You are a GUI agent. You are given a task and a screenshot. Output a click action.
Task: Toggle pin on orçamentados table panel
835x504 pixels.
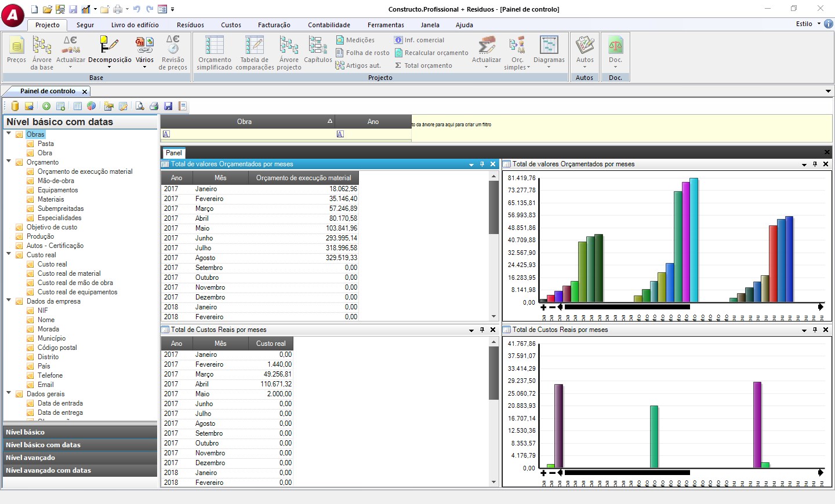[482, 164]
